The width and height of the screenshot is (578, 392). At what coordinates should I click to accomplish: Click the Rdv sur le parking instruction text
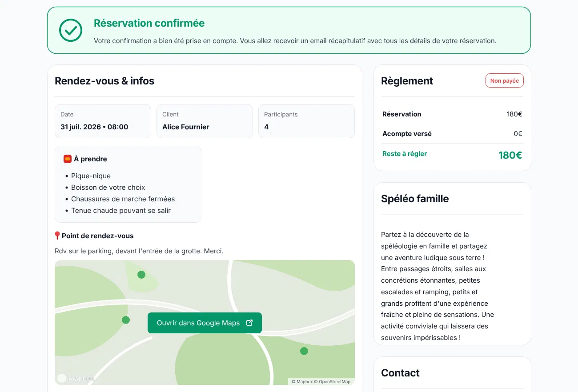coord(139,251)
